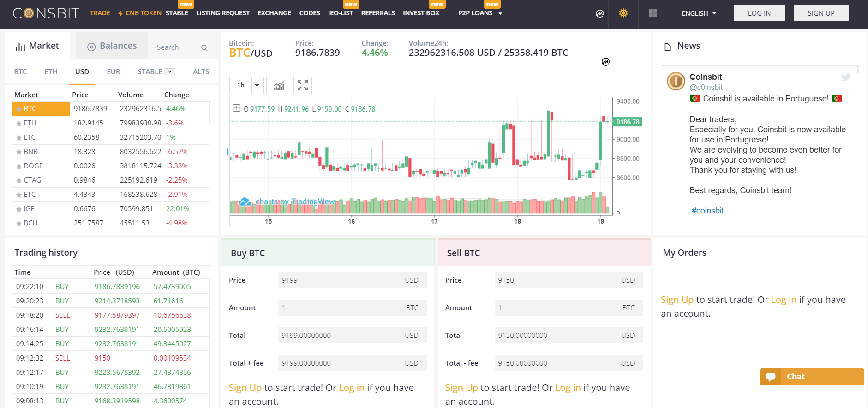Viewport: 868px width, 408px height.
Task: Click the Buy BTC Amount field
Action: [x=353, y=308]
